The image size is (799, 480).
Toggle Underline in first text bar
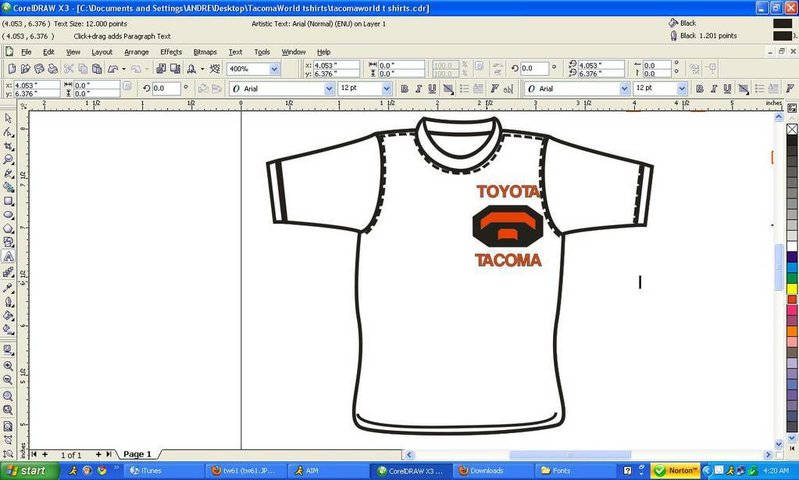click(x=432, y=89)
